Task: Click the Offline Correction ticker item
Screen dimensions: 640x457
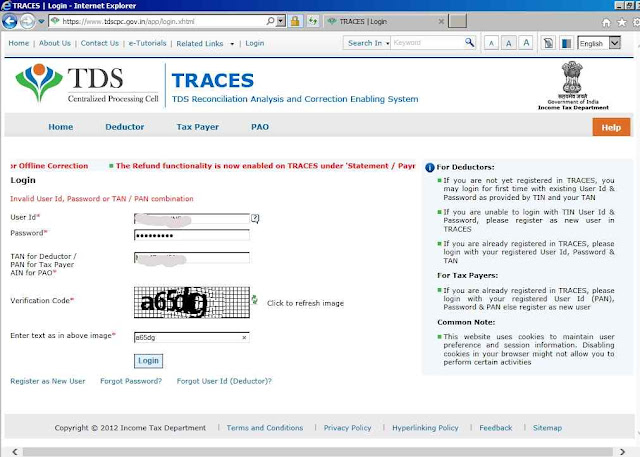Action: click(x=49, y=166)
